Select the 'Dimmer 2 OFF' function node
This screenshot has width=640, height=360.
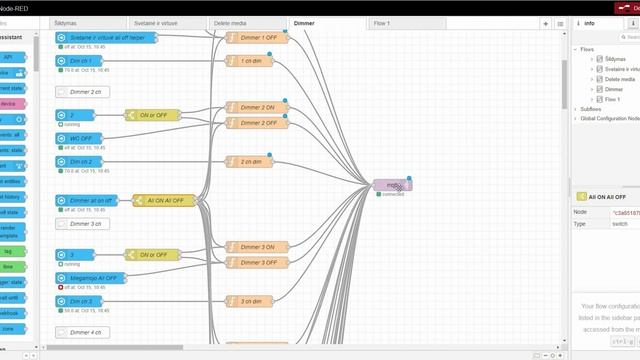257,123
